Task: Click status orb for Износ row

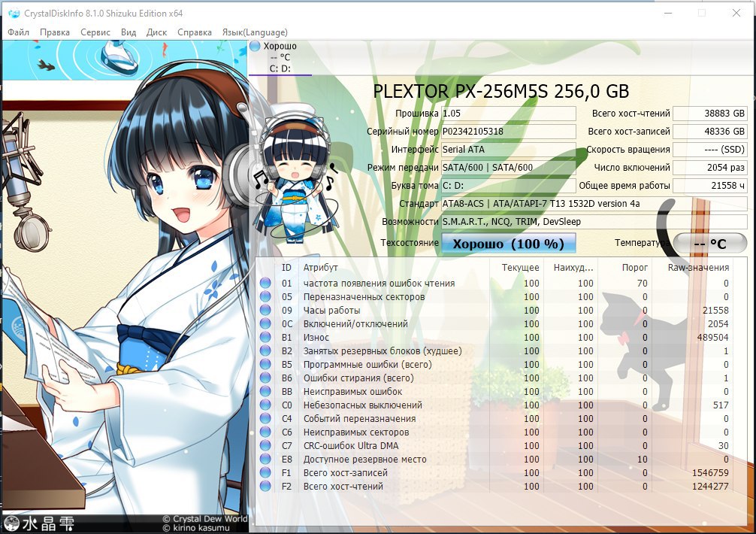Action: [265, 337]
